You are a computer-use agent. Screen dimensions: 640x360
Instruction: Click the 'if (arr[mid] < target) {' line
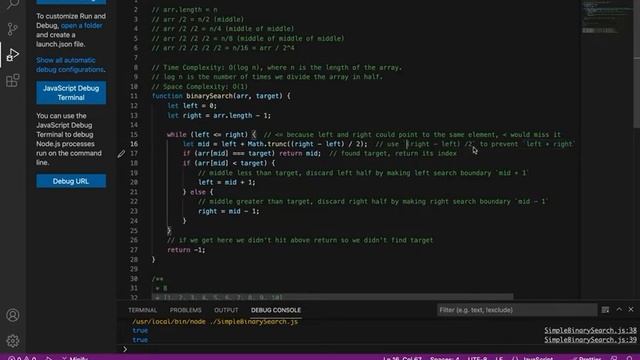pos(229,163)
